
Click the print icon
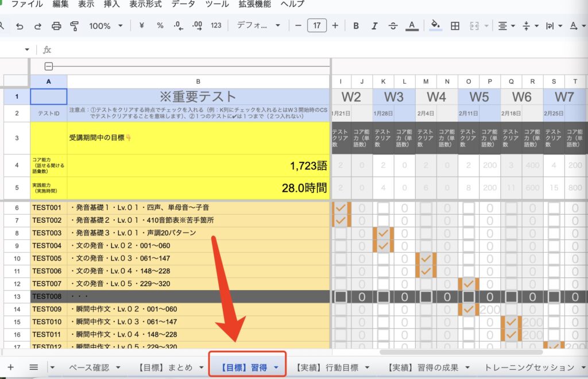click(x=56, y=26)
